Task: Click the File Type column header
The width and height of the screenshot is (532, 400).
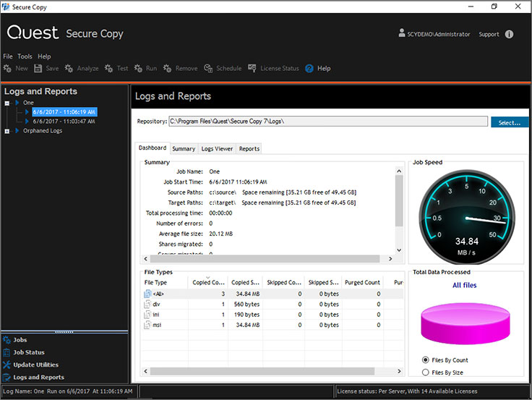Action: tap(165, 282)
